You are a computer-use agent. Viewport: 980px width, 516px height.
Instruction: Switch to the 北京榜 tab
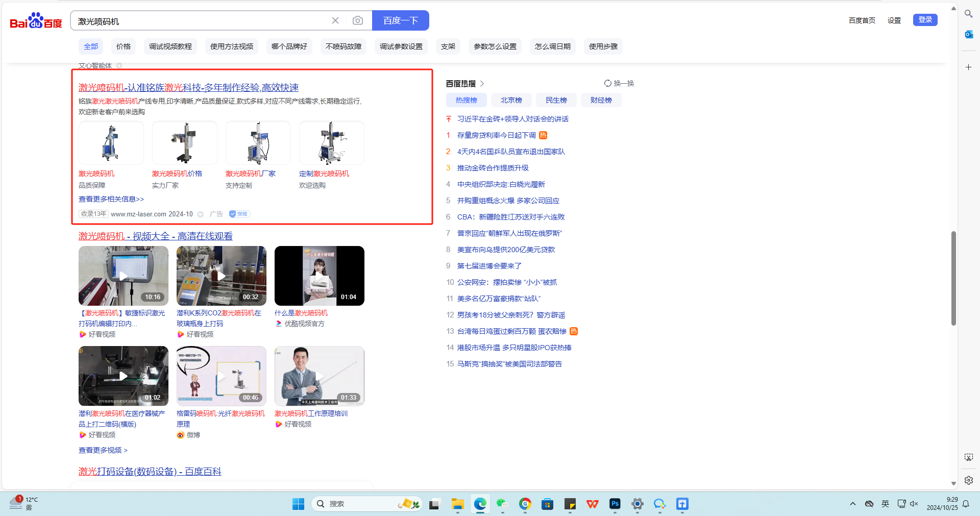[511, 100]
